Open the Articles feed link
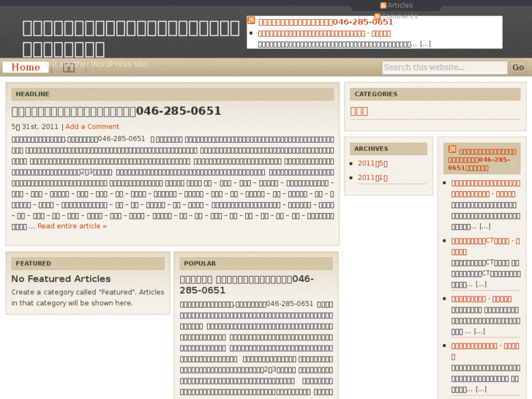532x399 pixels. (400, 5)
